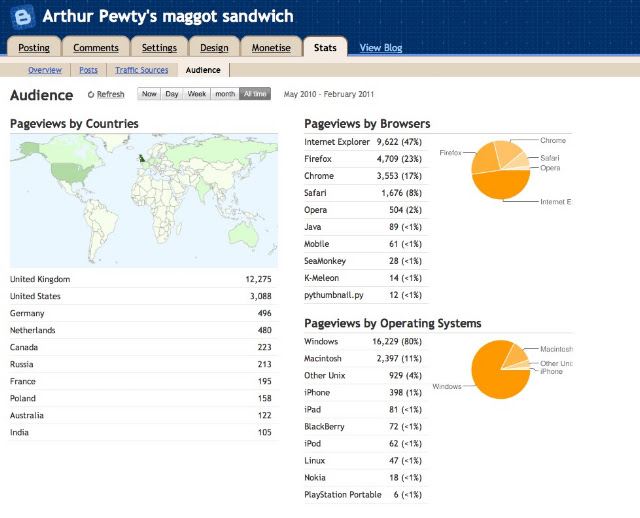Click the Chrome pie chart label
Viewport: 640px width, 518px height.
(553, 140)
